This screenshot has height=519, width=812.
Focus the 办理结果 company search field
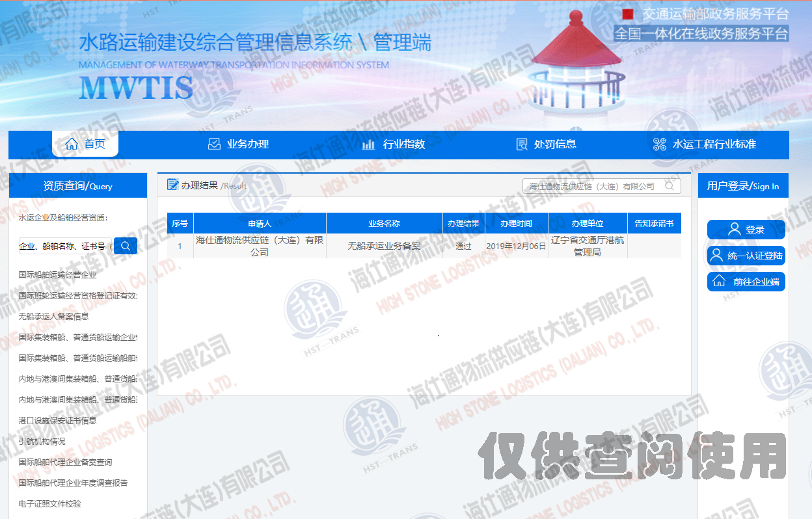click(602, 186)
